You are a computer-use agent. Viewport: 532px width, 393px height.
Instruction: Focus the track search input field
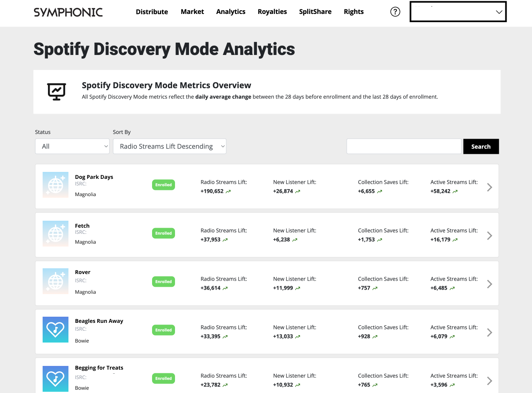pyautogui.click(x=404, y=146)
